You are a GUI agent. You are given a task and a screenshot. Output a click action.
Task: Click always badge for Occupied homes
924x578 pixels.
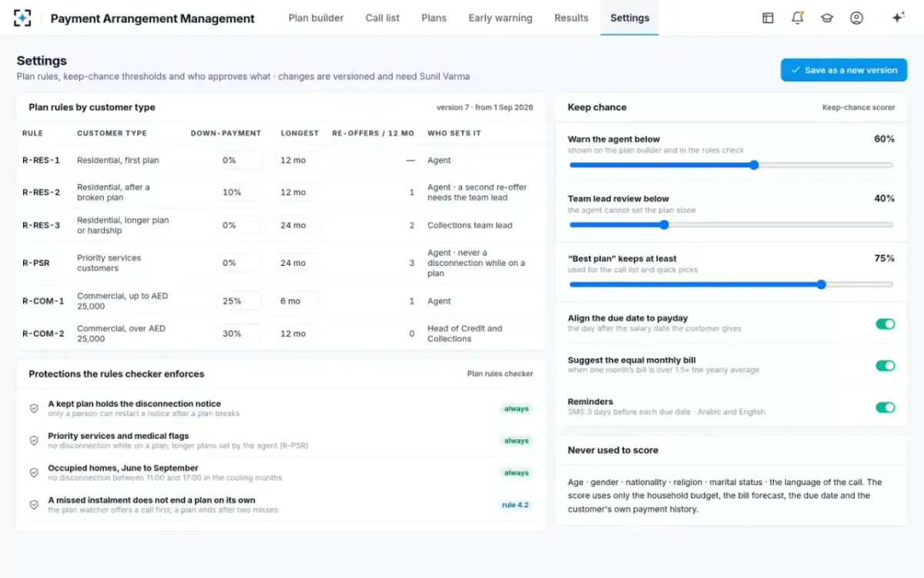[516, 472]
